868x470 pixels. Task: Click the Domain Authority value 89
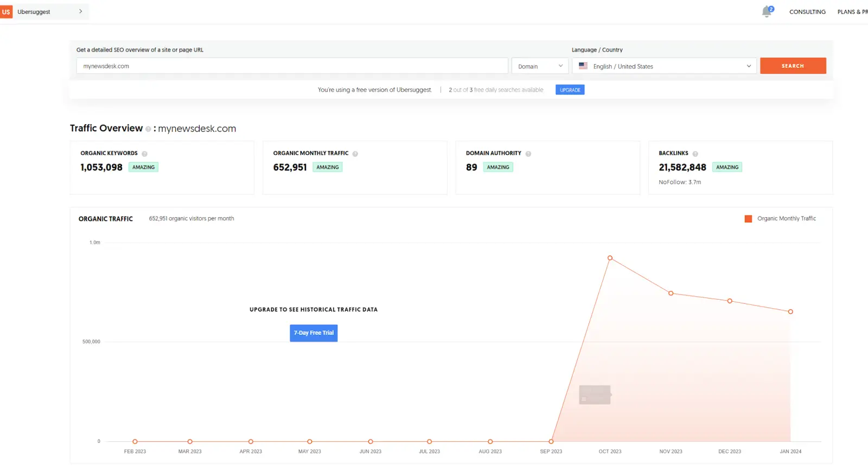[471, 167]
